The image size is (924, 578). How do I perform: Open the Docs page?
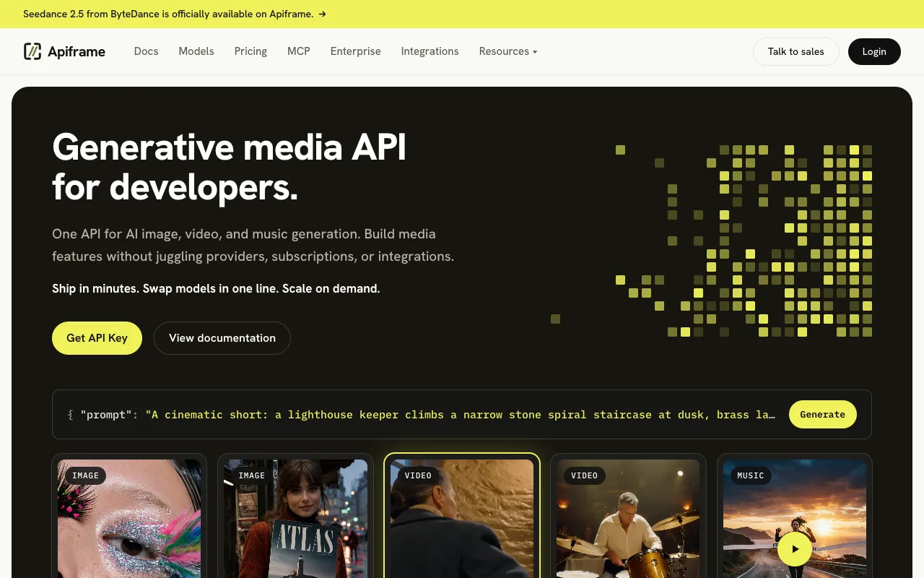[x=146, y=51]
